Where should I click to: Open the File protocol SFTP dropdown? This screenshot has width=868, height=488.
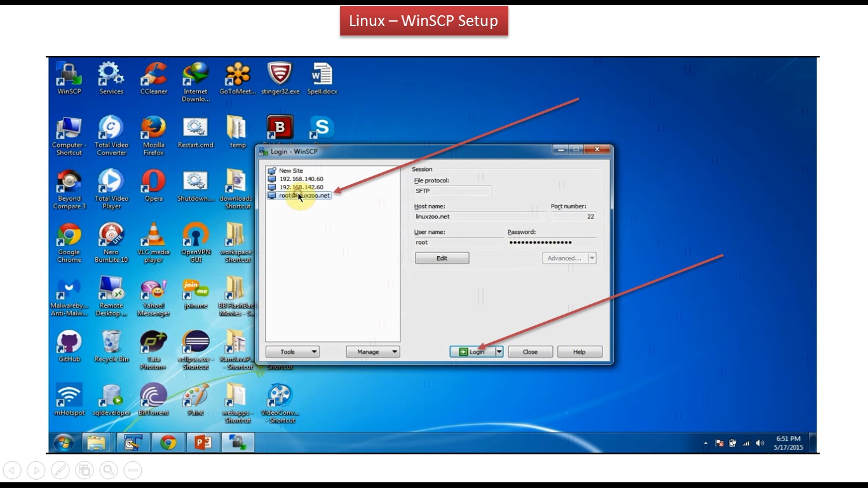click(452, 191)
